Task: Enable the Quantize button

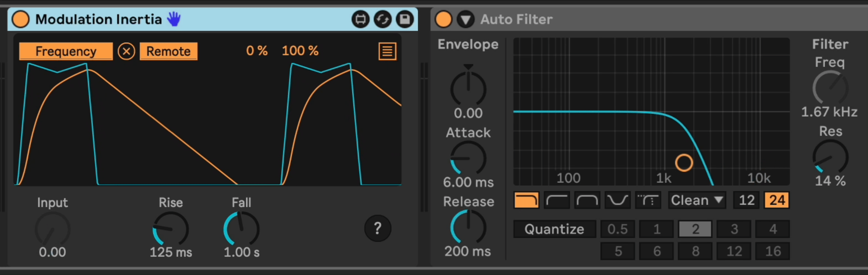Action: pyautogui.click(x=554, y=229)
